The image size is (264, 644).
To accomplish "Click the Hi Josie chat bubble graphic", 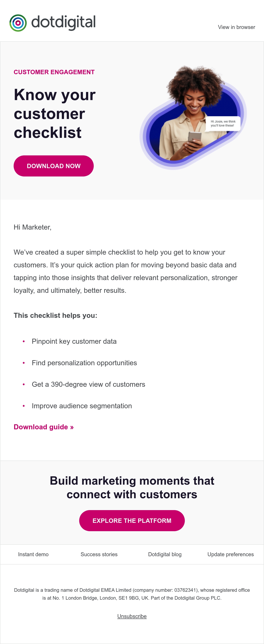I will (x=223, y=124).
